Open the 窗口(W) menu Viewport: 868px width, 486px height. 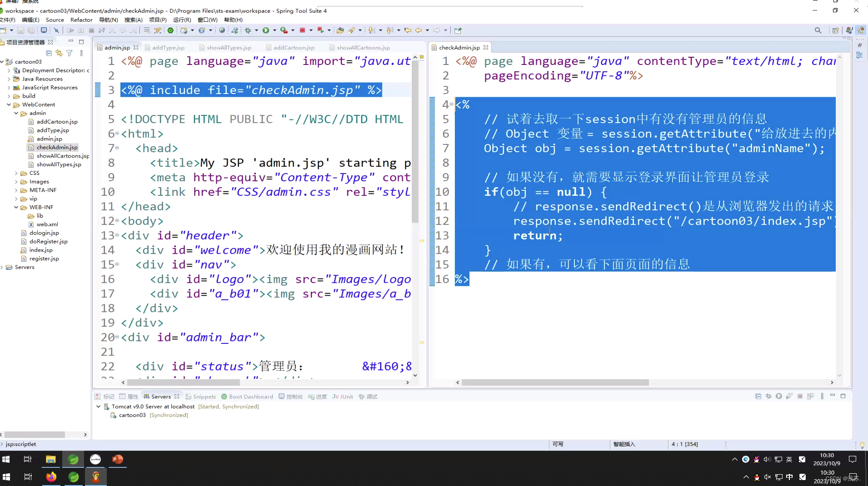(207, 20)
